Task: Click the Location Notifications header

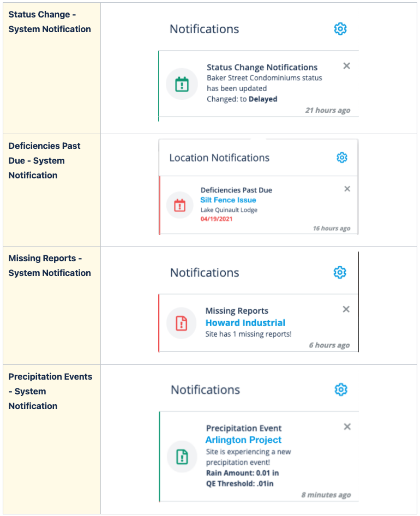Action: tap(219, 158)
